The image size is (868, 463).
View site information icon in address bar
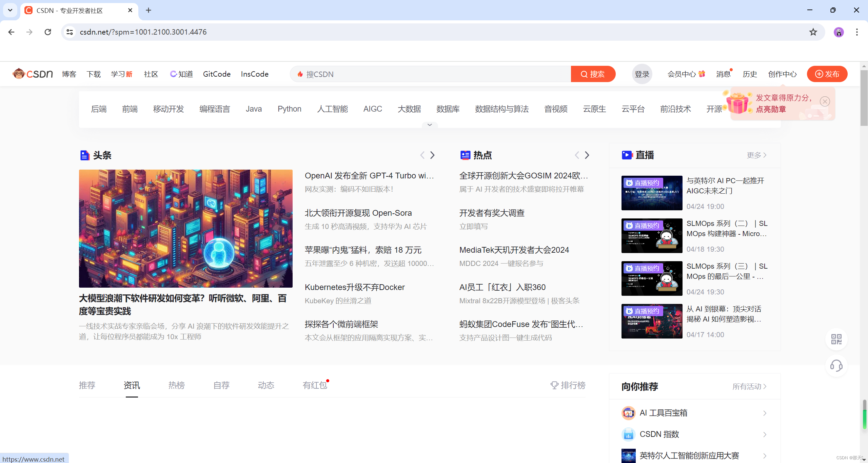coord(70,32)
